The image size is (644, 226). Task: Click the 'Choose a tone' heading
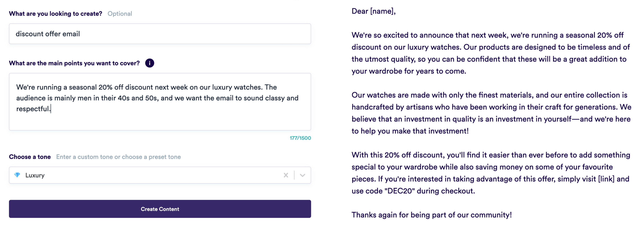pyautogui.click(x=30, y=157)
